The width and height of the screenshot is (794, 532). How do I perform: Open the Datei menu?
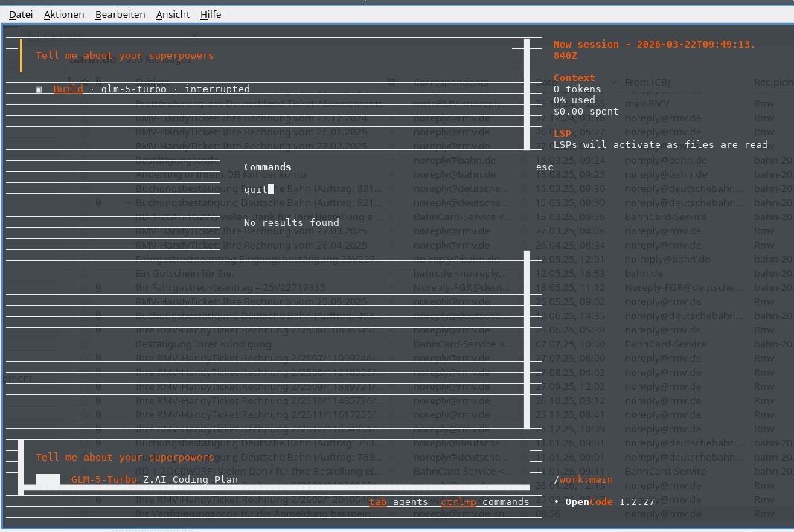click(21, 14)
